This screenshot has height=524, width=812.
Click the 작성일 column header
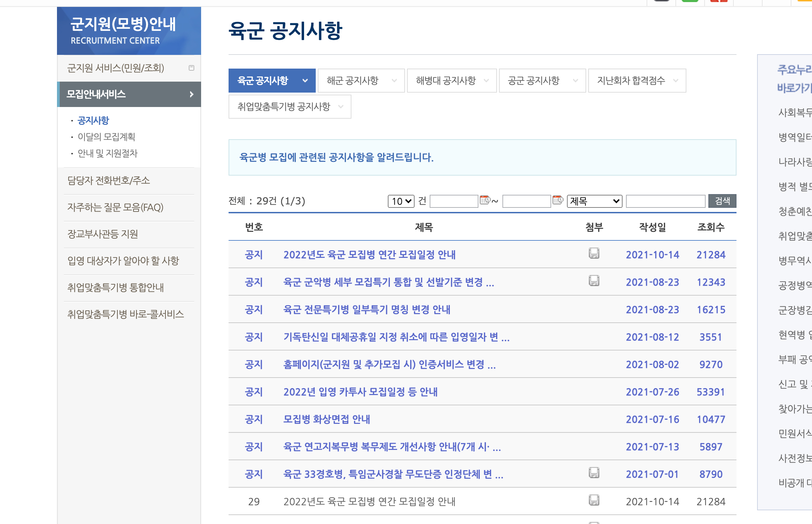[652, 227]
